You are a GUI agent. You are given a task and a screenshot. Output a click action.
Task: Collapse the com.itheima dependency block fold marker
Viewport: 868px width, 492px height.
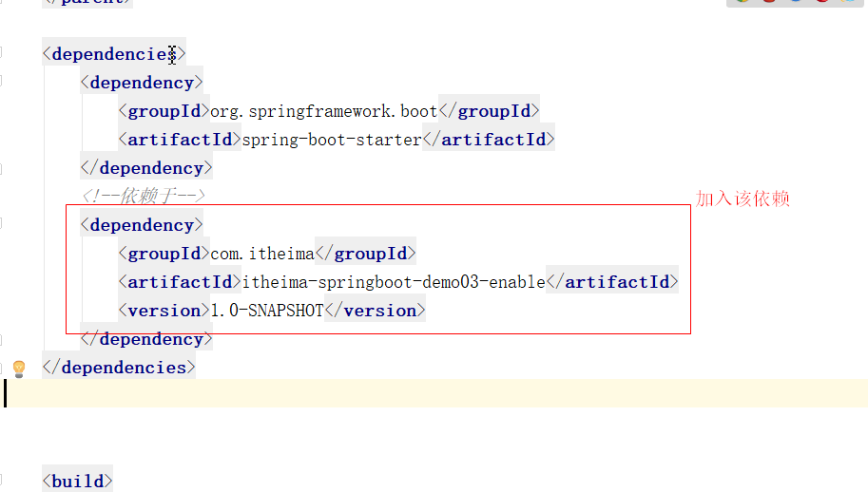(4, 225)
